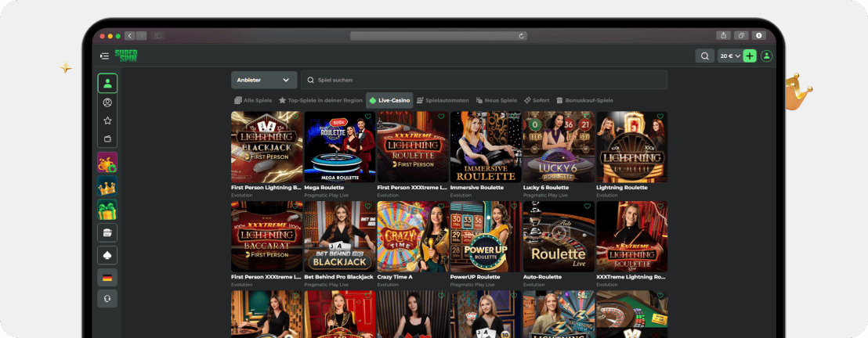The image size is (868, 338).
Task: Favorite Lightning Roulette with its heart icon
Action: 660,117
